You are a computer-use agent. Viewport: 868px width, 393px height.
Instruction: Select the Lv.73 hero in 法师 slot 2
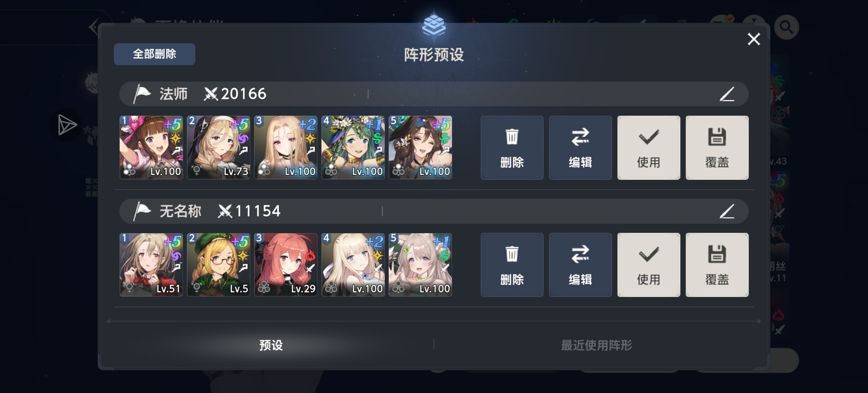pyautogui.click(x=218, y=147)
